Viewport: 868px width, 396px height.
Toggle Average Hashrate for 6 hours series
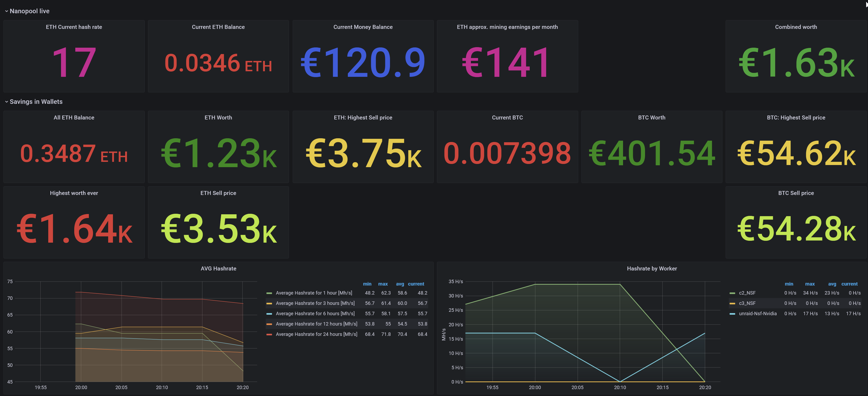(315, 314)
